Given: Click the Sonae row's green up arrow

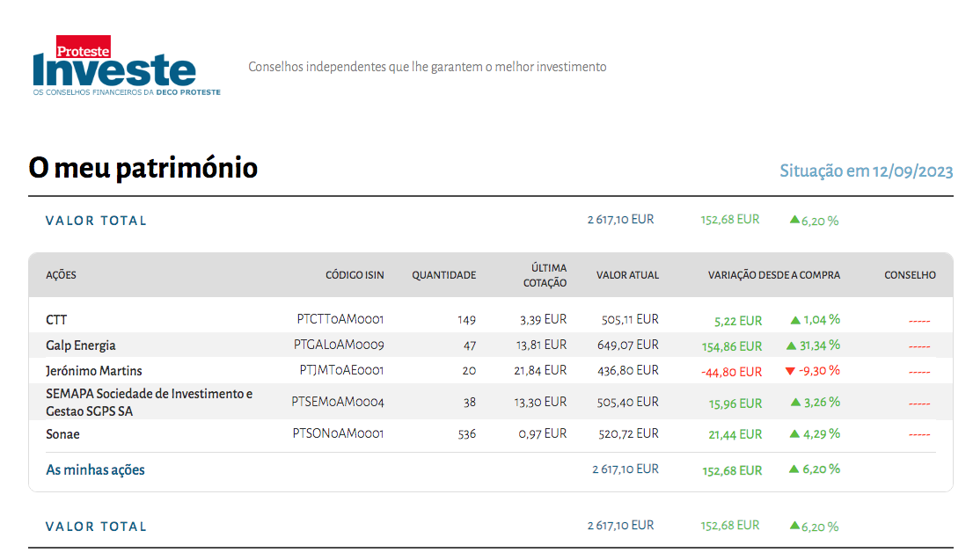Looking at the screenshot, I should 795,433.
